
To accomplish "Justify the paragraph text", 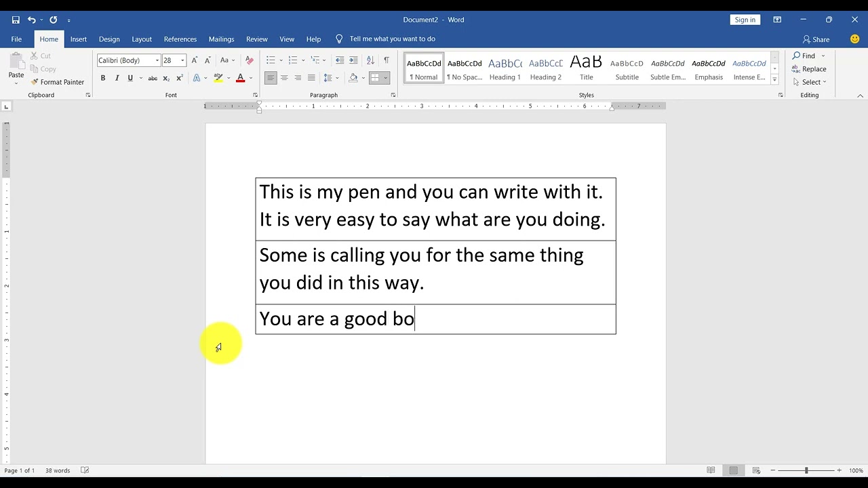I will point(311,78).
